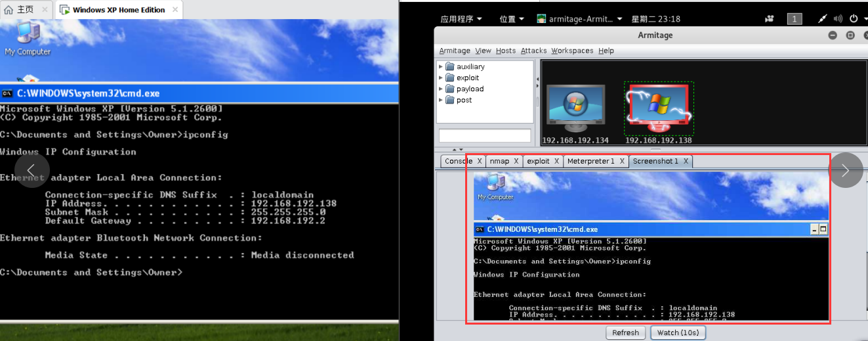The width and height of the screenshot is (868, 341).
Task: Click the captured screenshot image in Armitage
Action: tap(651, 246)
